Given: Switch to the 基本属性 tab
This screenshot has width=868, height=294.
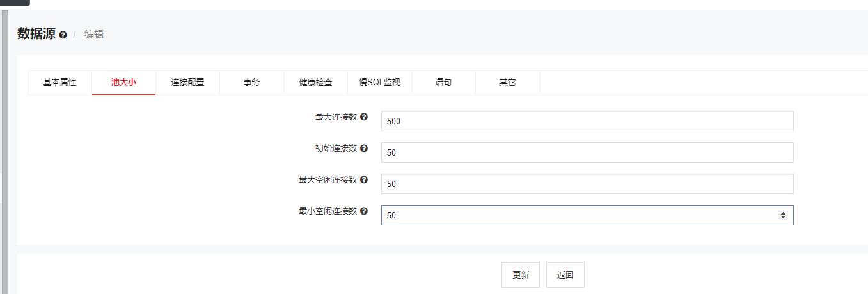Looking at the screenshot, I should pos(60,83).
